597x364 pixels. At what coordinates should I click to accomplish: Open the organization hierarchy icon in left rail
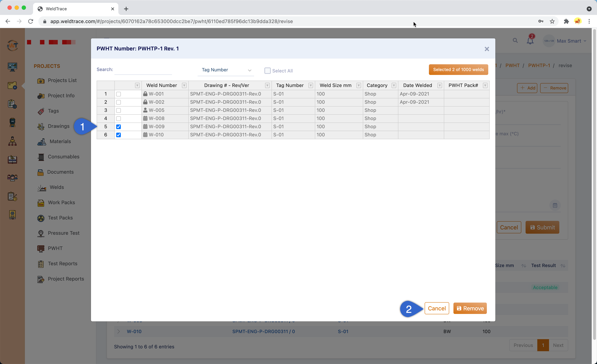tap(12, 141)
